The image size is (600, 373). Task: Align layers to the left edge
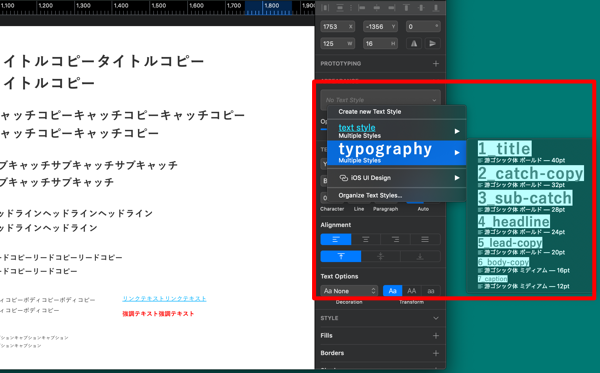(362, 8)
